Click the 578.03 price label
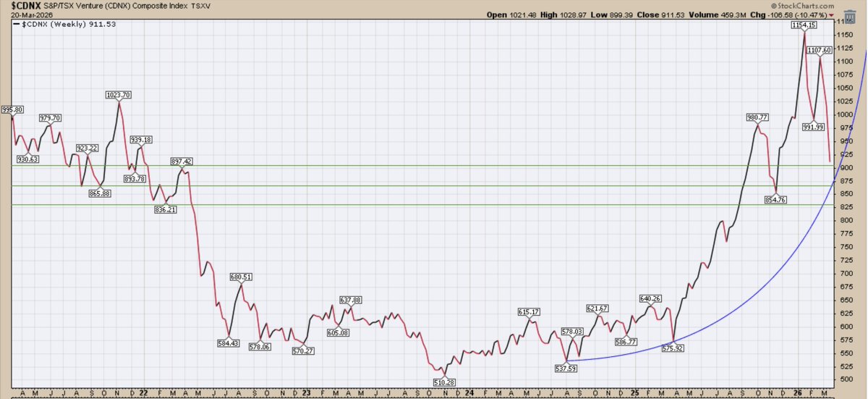 (x=571, y=332)
